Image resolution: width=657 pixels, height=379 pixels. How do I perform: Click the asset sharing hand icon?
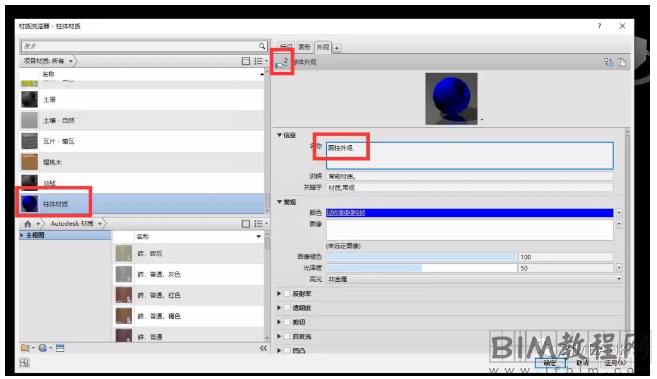[x=282, y=62]
